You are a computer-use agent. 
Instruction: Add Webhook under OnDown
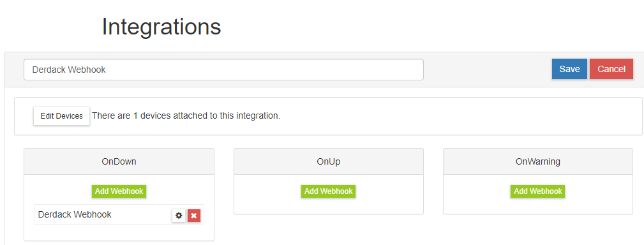(x=119, y=191)
